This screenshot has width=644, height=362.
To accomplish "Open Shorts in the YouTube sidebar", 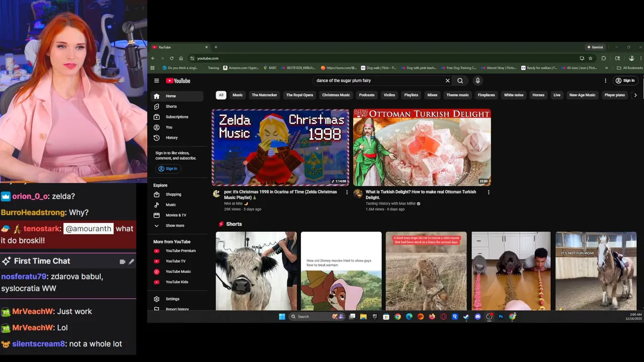I will [177, 107].
